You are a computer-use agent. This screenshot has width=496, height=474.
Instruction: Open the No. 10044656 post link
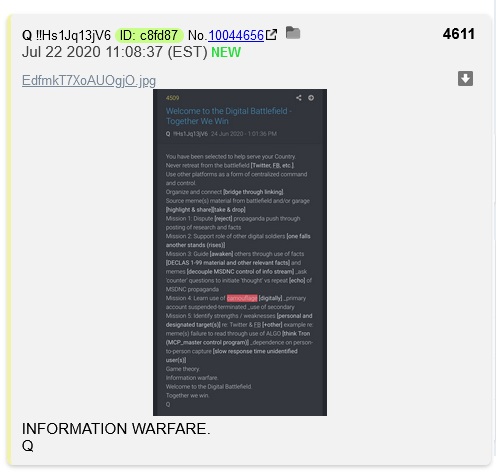coord(236,35)
